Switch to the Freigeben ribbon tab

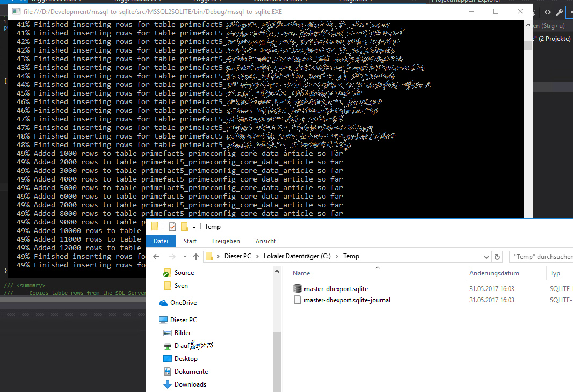pyautogui.click(x=226, y=241)
